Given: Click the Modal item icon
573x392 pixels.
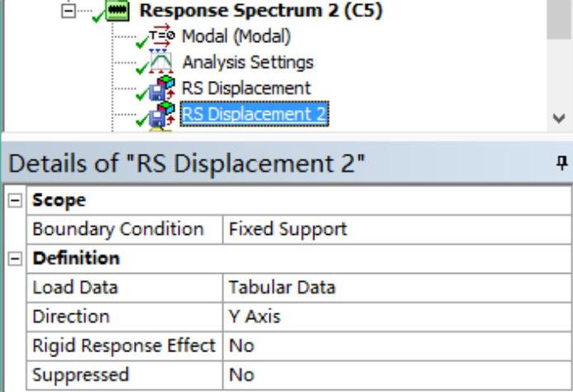Looking at the screenshot, I should click(x=160, y=36).
